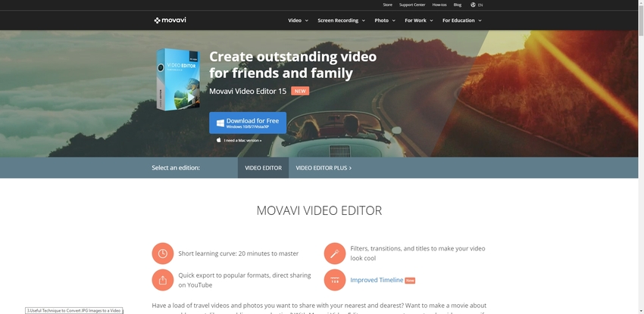This screenshot has height=314, width=644.
Task: Click the Video Editor product box image
Action: pyautogui.click(x=177, y=79)
